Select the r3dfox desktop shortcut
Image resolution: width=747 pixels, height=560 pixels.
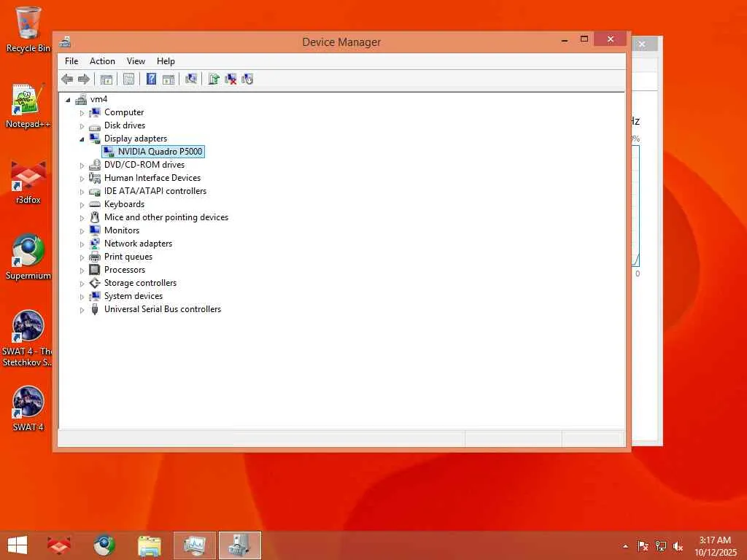[28, 182]
